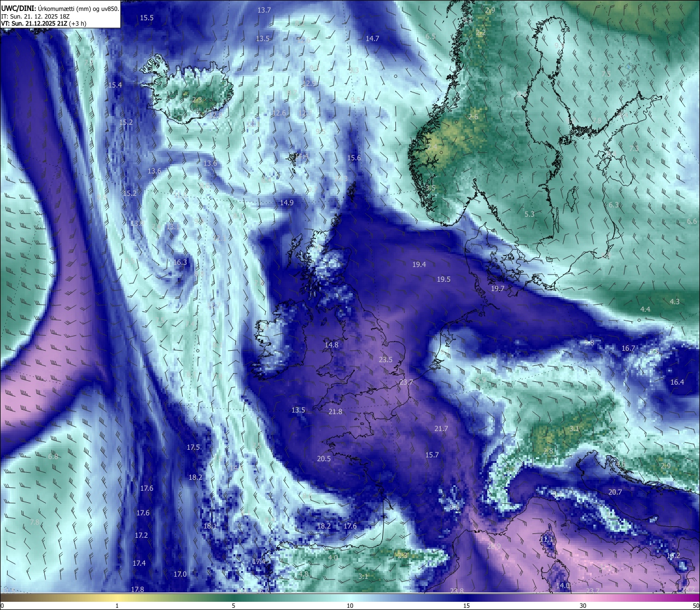
Task: Click the 0 tick on the color scale
Action: tap(2, 606)
